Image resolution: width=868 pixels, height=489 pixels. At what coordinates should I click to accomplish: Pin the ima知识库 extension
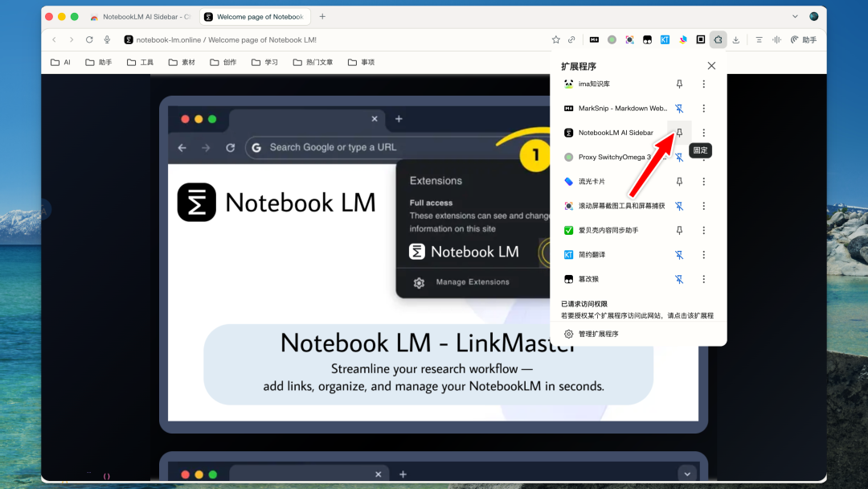pos(679,84)
